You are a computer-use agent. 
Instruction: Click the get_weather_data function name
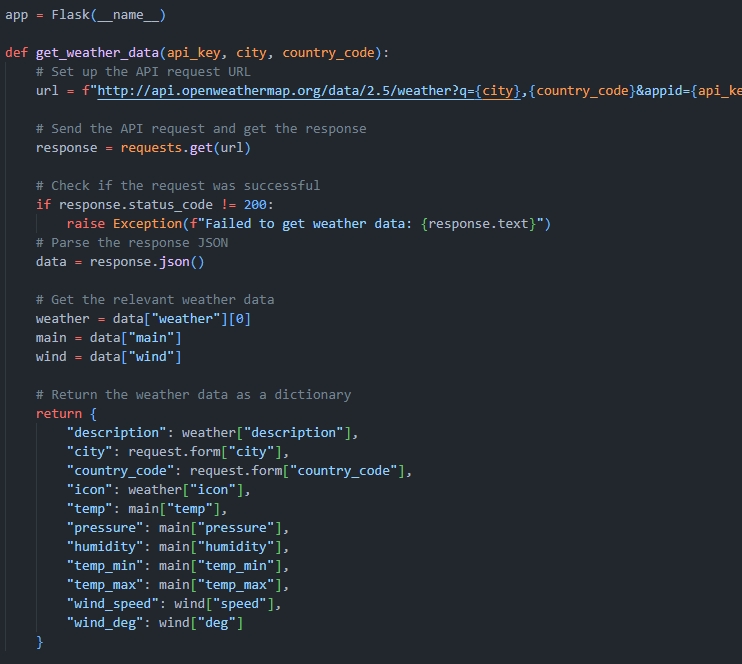[93, 53]
